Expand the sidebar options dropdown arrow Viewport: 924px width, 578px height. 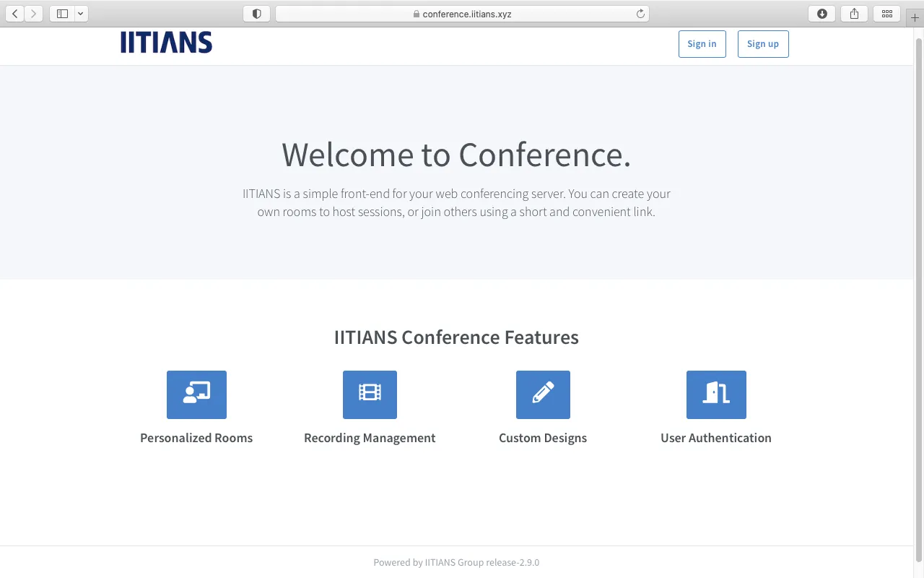point(81,14)
